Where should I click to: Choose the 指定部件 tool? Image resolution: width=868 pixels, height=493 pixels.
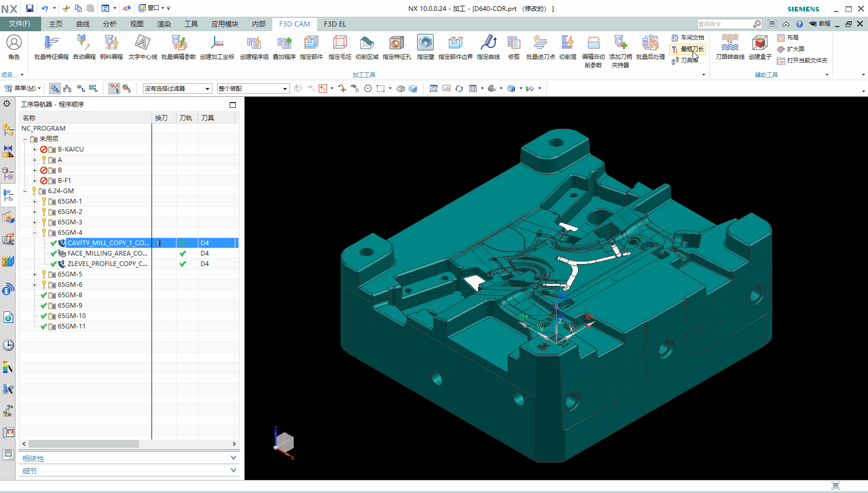311,47
